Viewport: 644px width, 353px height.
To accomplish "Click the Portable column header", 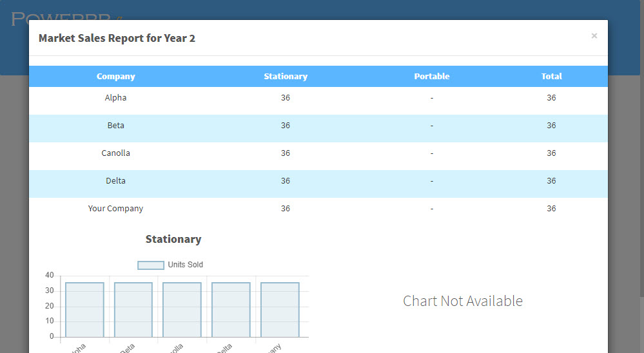I will (x=432, y=77).
